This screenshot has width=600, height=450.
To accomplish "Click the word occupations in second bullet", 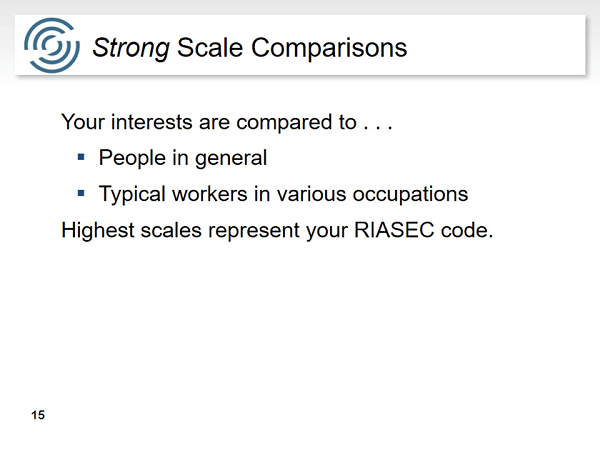I will 410,195.
